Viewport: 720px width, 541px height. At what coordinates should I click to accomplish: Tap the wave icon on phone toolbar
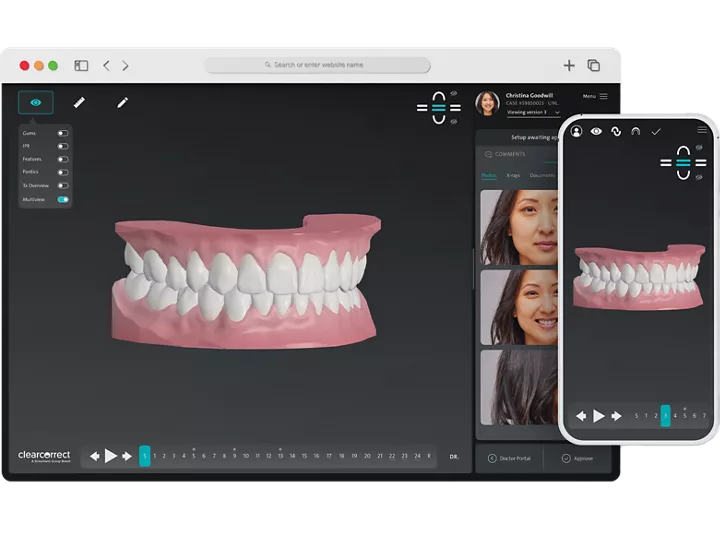click(616, 131)
